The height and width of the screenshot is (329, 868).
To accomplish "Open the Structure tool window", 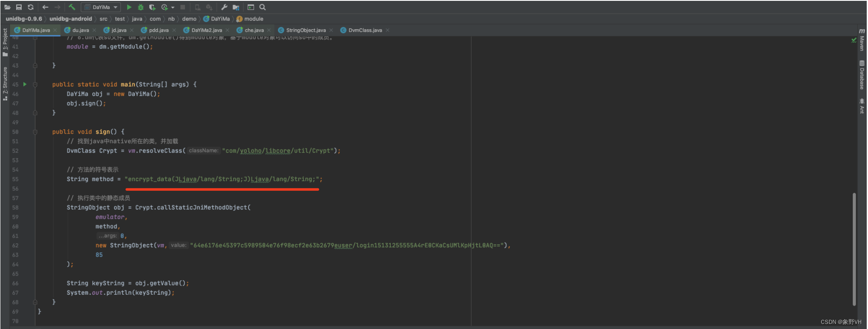I will [x=5, y=83].
